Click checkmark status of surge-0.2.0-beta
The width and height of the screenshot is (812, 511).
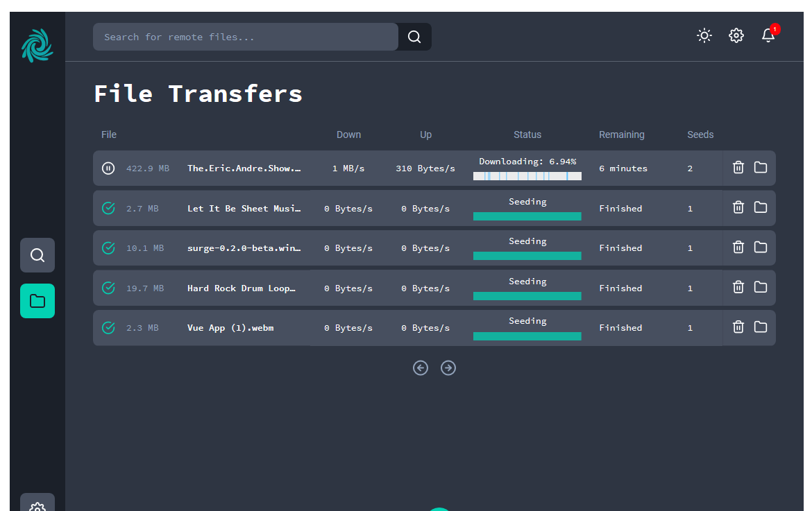click(108, 248)
